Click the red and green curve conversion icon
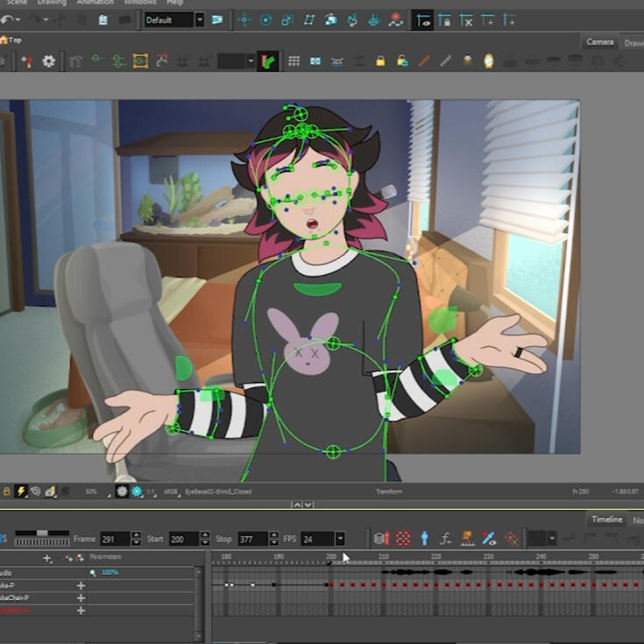The width and height of the screenshot is (644, 644). pos(162,61)
